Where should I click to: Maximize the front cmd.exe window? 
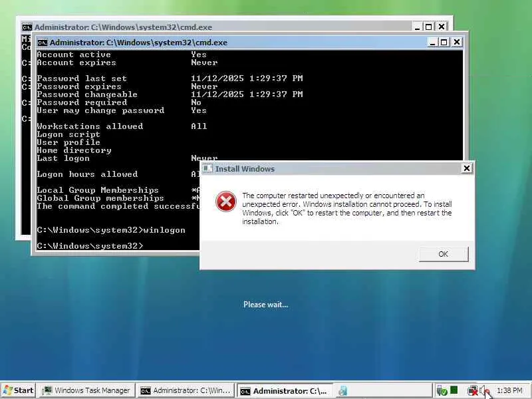pyautogui.click(x=444, y=42)
